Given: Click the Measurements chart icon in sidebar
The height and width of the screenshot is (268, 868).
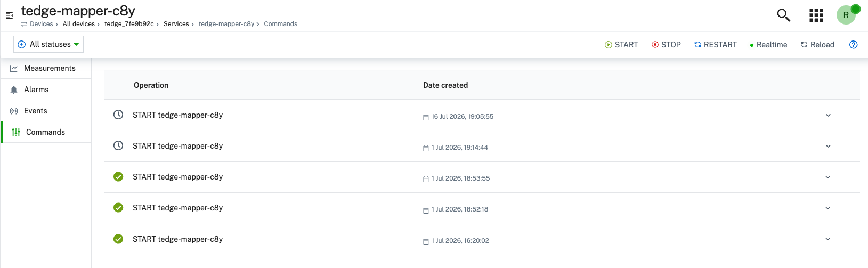Looking at the screenshot, I should [x=14, y=68].
